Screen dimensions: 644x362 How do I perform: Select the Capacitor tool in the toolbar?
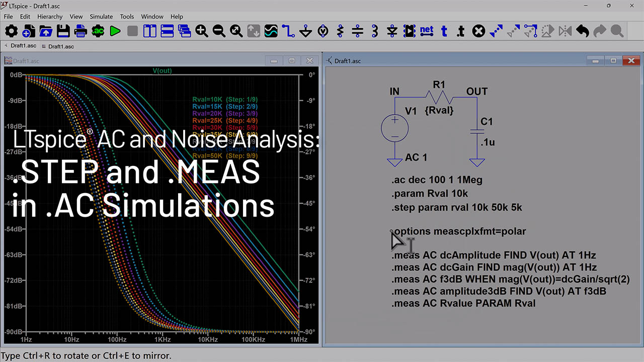coord(357,31)
